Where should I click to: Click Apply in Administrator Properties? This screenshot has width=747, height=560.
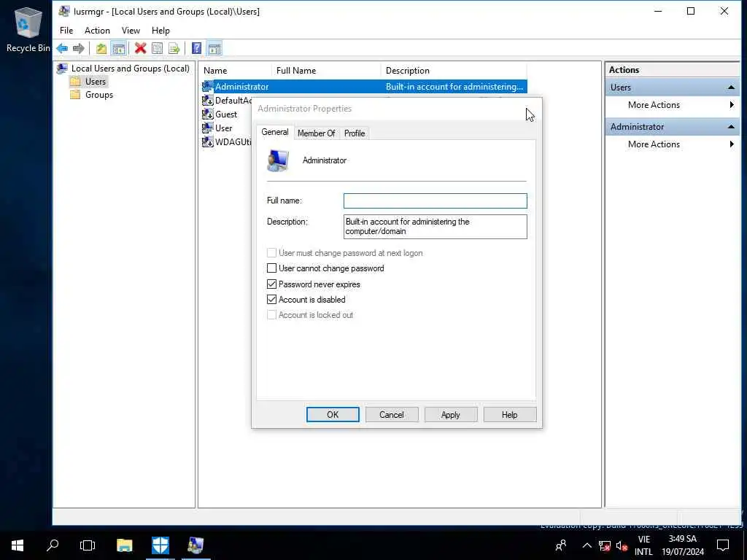451,415
